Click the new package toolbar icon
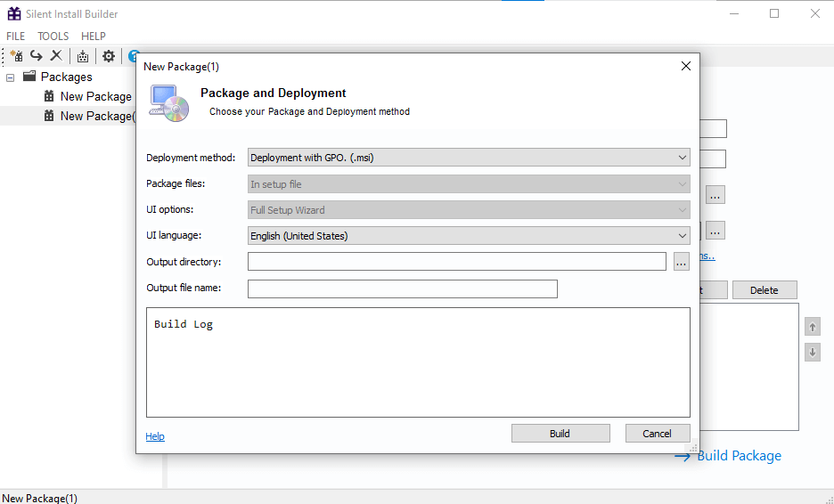This screenshot has width=834, height=504. [17, 56]
